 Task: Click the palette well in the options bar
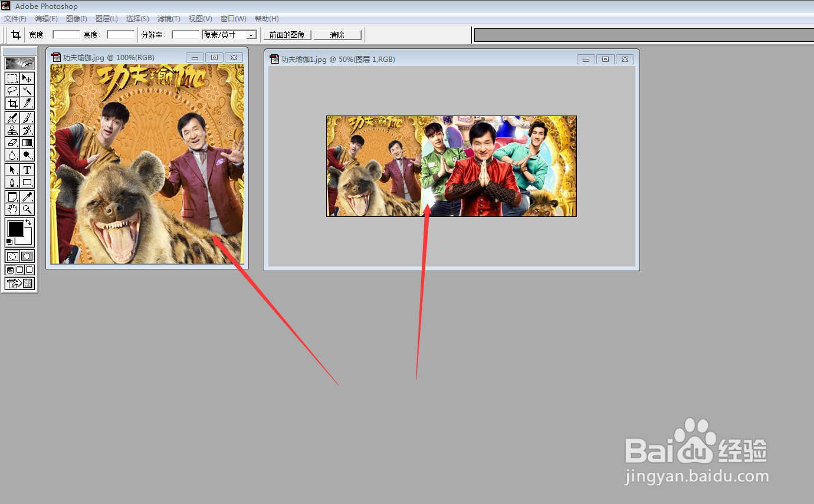[644, 35]
